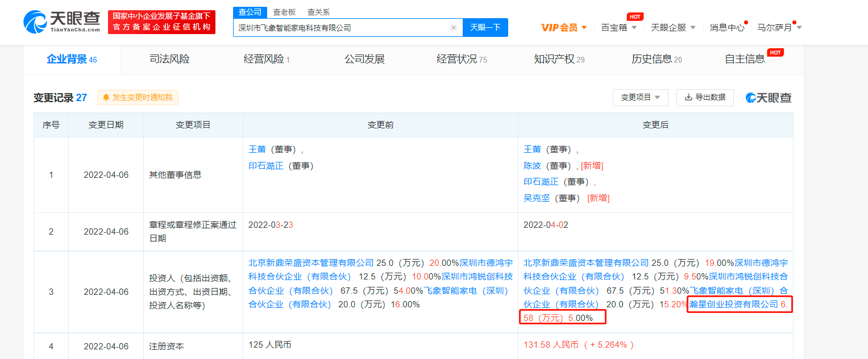
Task: Switch to the 查老板 search tab
Action: (284, 12)
